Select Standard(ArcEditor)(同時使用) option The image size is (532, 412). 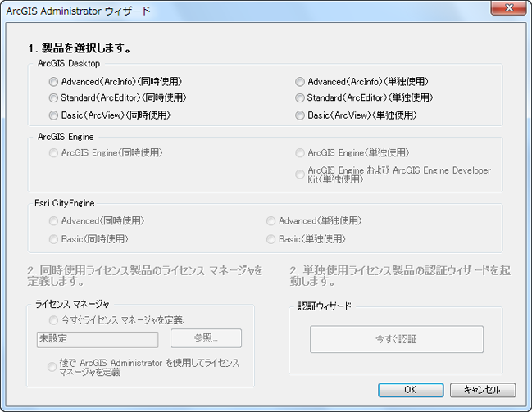(53, 98)
